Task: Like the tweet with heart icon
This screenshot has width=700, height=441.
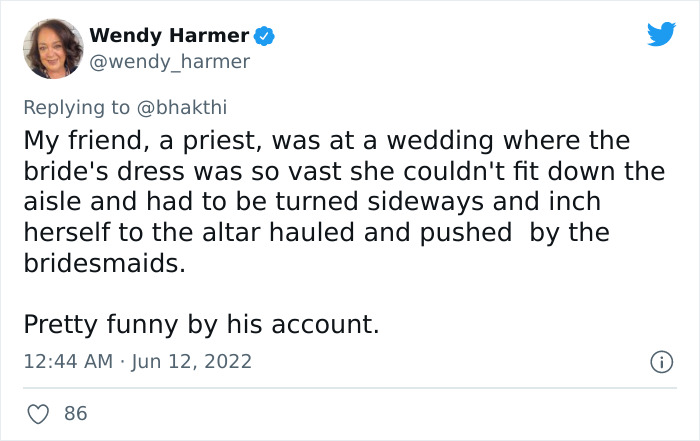Action: [37, 413]
